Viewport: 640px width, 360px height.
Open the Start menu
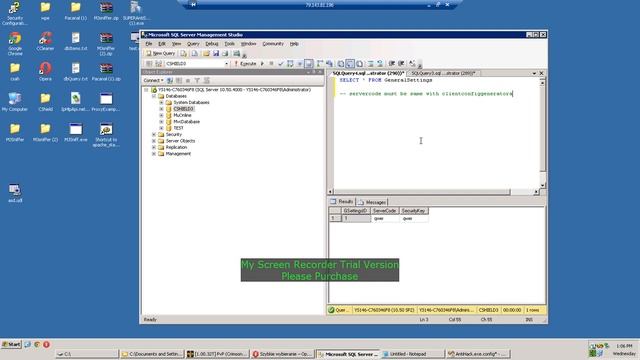[11, 344]
